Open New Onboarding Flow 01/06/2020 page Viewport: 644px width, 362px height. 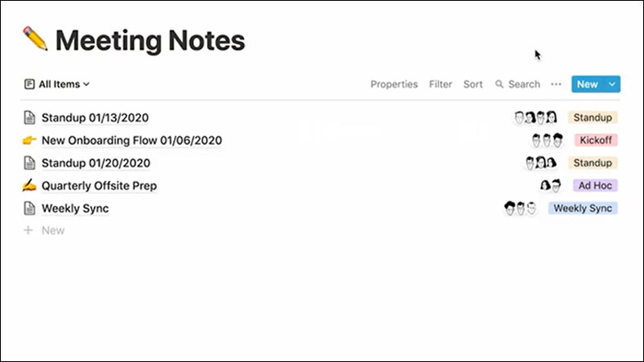click(131, 141)
